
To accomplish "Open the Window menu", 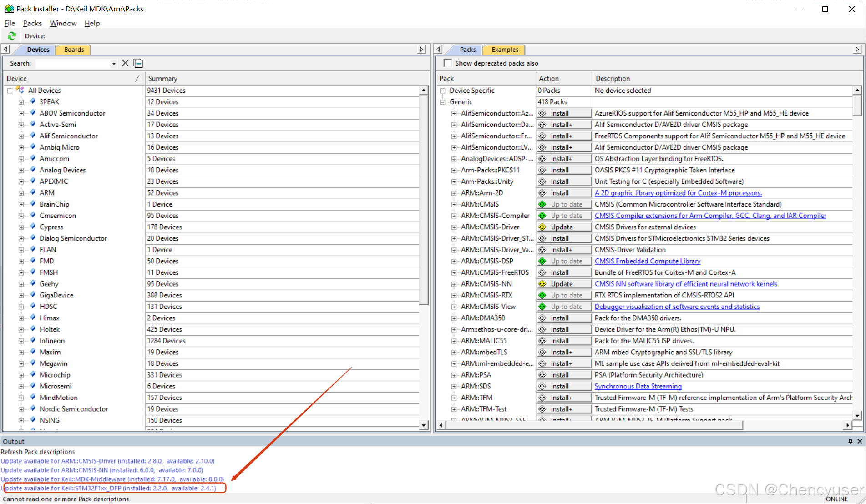I will [x=63, y=23].
